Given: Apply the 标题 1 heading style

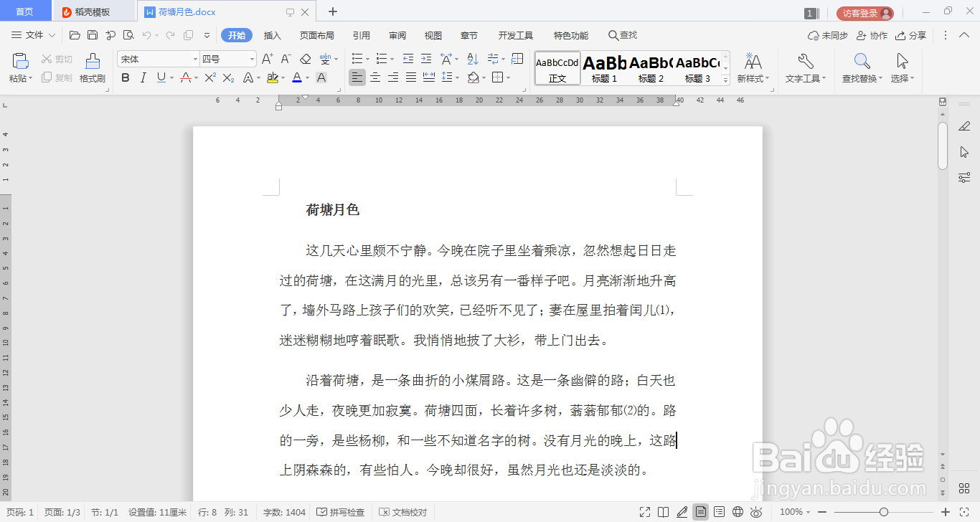Looking at the screenshot, I should click(605, 69).
